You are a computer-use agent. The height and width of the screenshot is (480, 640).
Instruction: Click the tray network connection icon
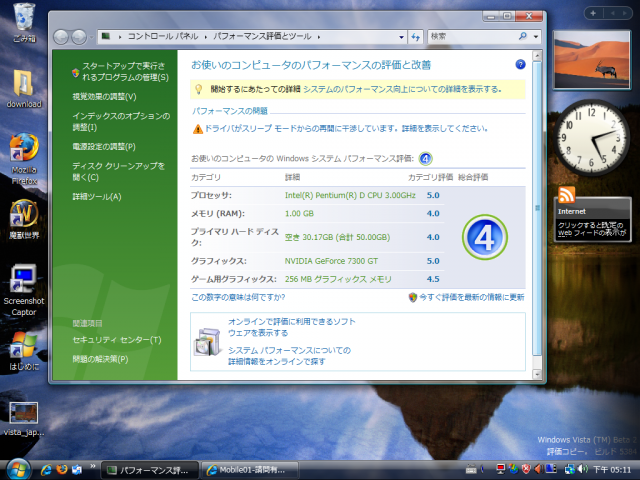[x=569, y=469]
